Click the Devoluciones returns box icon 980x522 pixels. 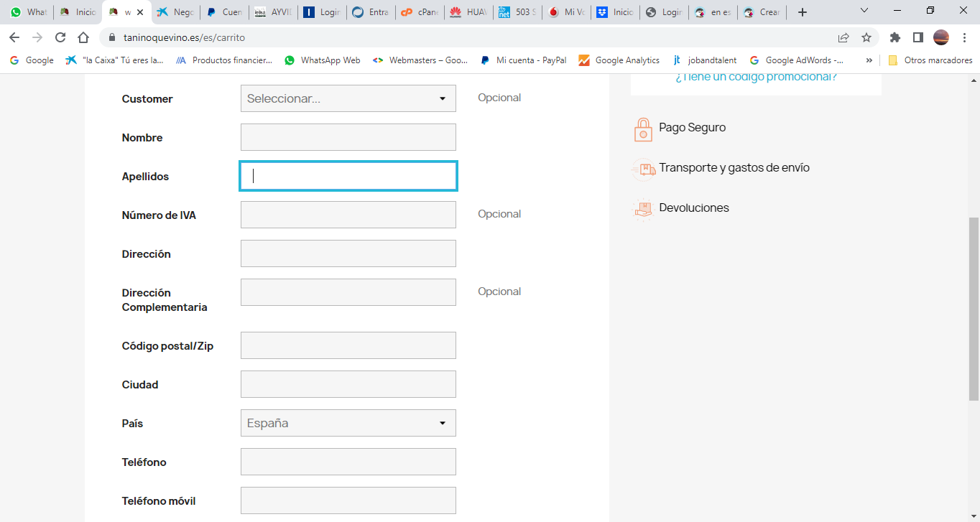click(643, 209)
